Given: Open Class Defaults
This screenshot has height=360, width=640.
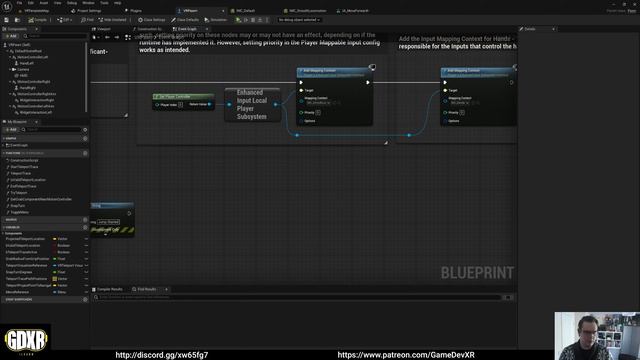Looking at the screenshot, I should 185,20.
